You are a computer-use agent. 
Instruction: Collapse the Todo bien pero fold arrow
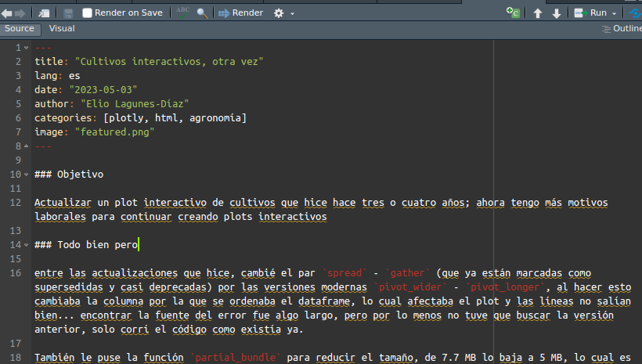point(26,245)
